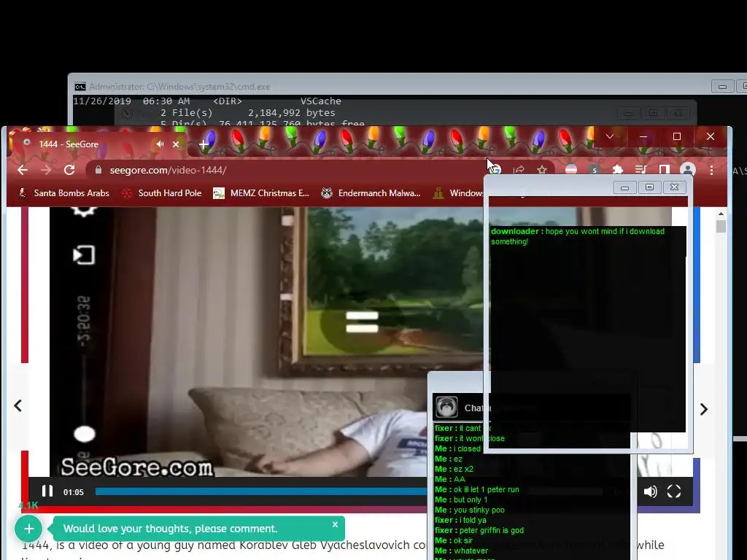Bookmark this page with the star

(542, 169)
